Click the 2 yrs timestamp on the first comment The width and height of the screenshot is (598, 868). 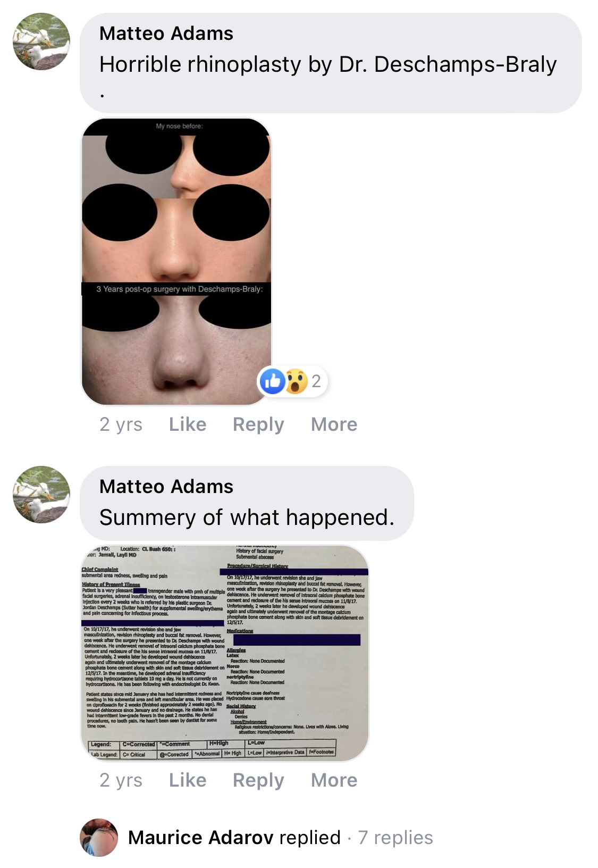121,424
